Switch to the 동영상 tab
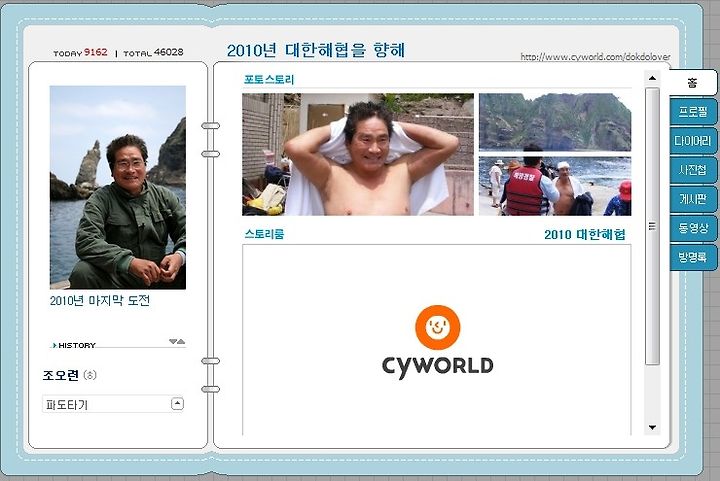 pos(693,228)
